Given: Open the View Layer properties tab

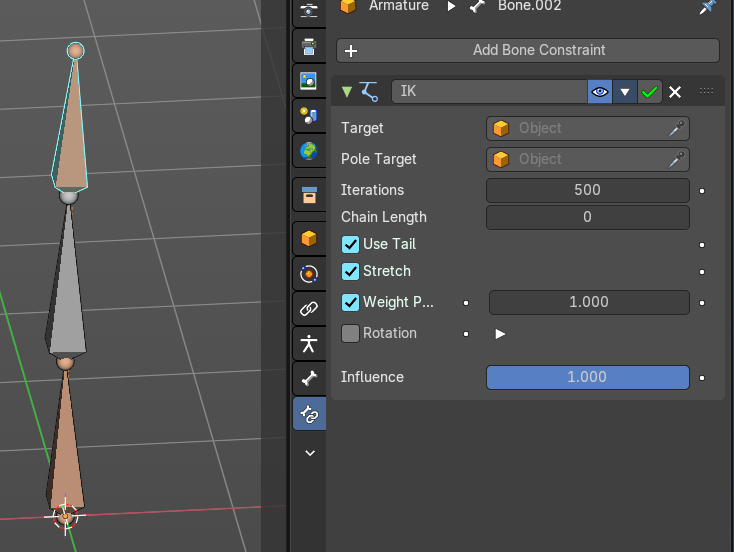Looking at the screenshot, I should click(x=309, y=81).
